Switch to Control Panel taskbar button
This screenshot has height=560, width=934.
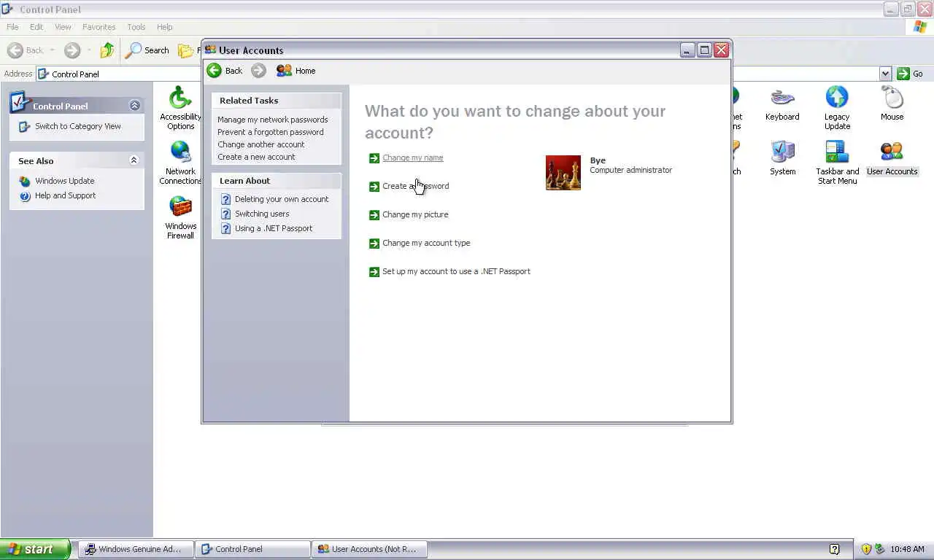point(253,549)
